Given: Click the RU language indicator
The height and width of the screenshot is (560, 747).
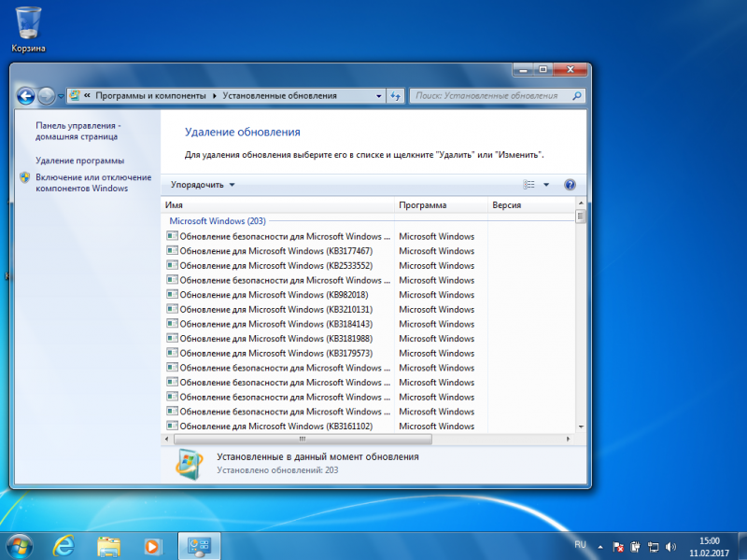Looking at the screenshot, I should pos(580,545).
